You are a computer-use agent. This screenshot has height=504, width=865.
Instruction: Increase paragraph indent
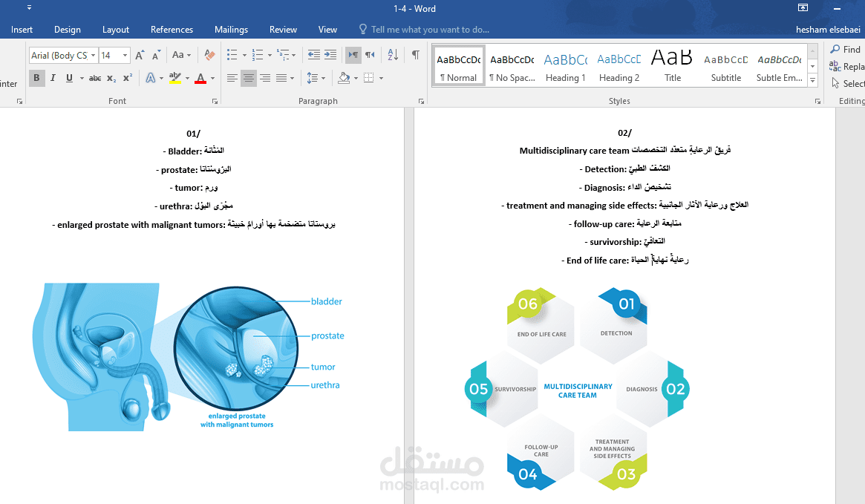coord(330,55)
